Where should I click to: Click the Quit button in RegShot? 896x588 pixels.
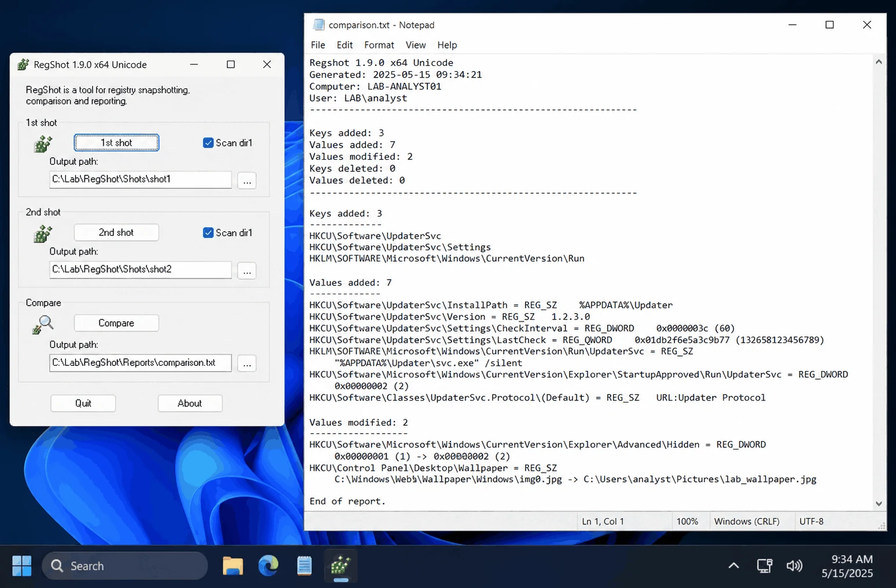tap(83, 403)
